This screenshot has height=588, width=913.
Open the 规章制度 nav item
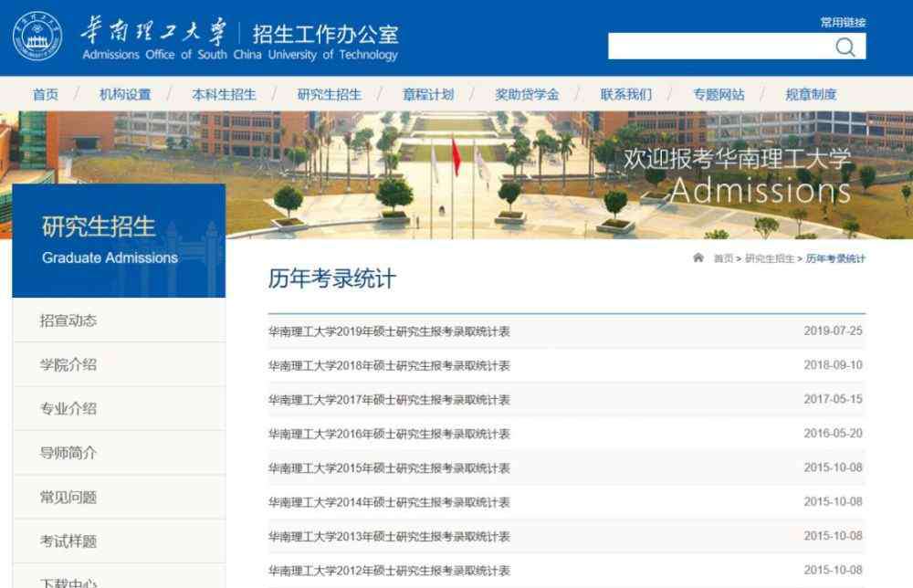tap(811, 94)
